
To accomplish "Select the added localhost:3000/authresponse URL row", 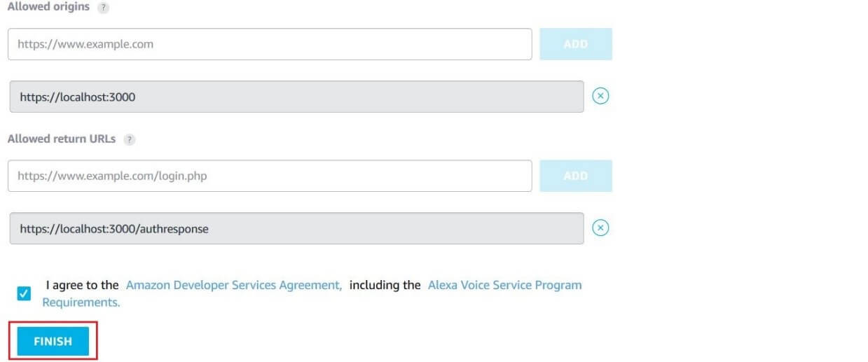I will pos(296,228).
